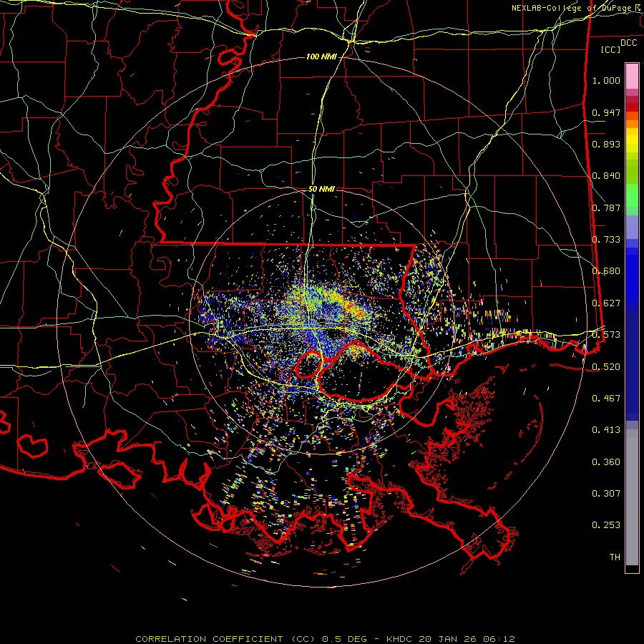The image size is (644, 644).
Task: Click the 0.253 legend value
Action: coord(606,525)
